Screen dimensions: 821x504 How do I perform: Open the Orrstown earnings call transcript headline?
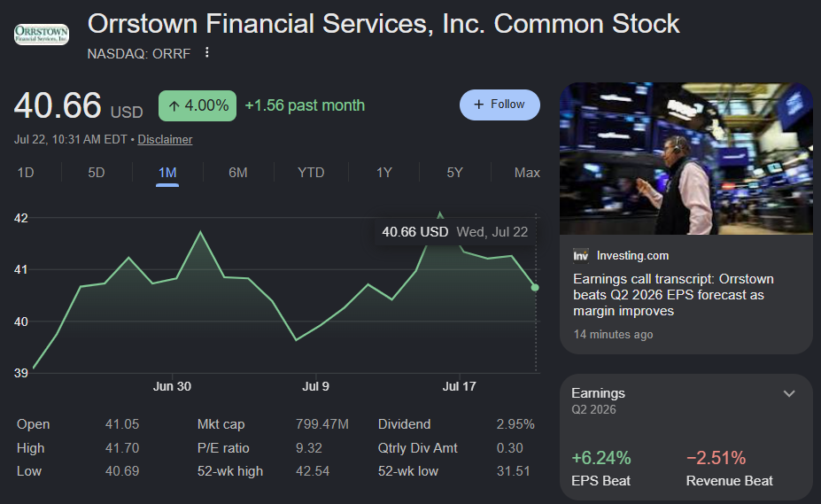pos(673,294)
